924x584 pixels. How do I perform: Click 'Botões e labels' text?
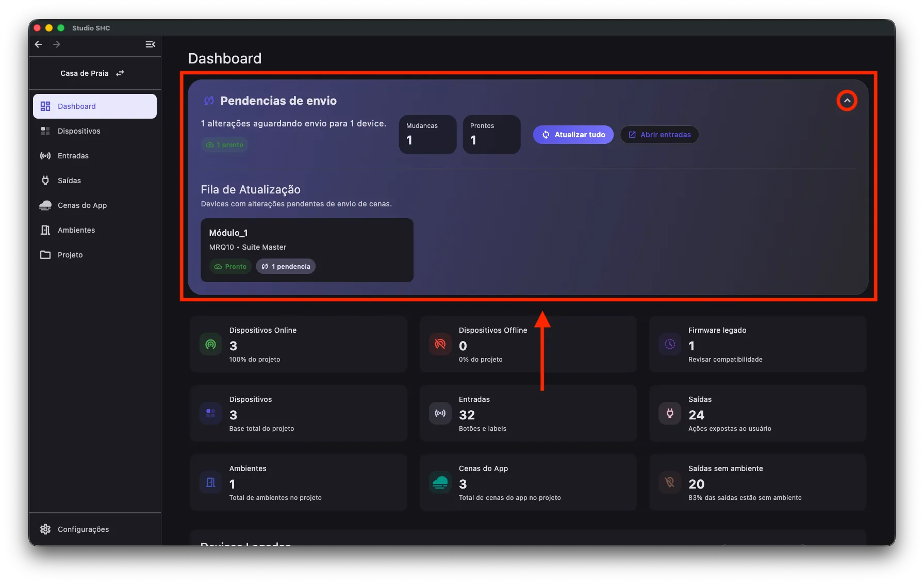click(x=482, y=429)
